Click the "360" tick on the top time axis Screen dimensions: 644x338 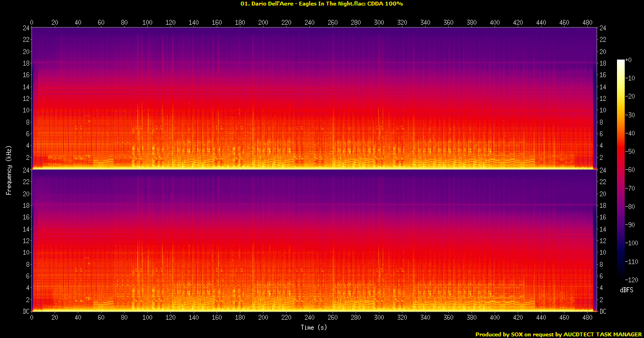tap(448, 23)
